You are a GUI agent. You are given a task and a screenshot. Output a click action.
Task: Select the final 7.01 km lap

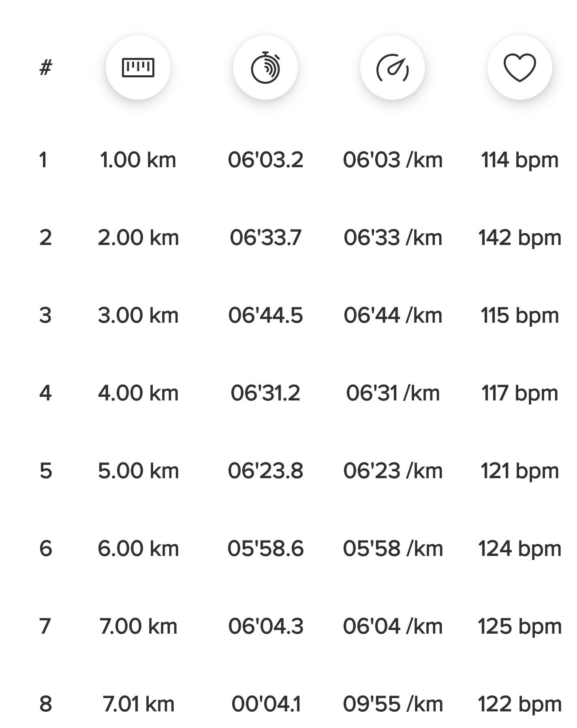138,704
